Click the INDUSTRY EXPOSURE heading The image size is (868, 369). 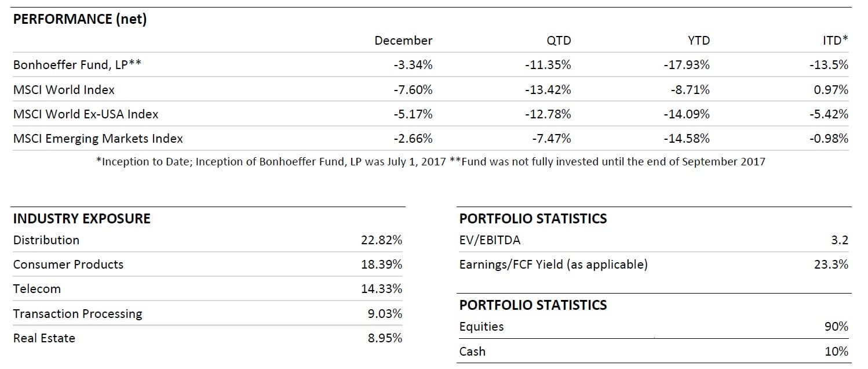pos(82,219)
